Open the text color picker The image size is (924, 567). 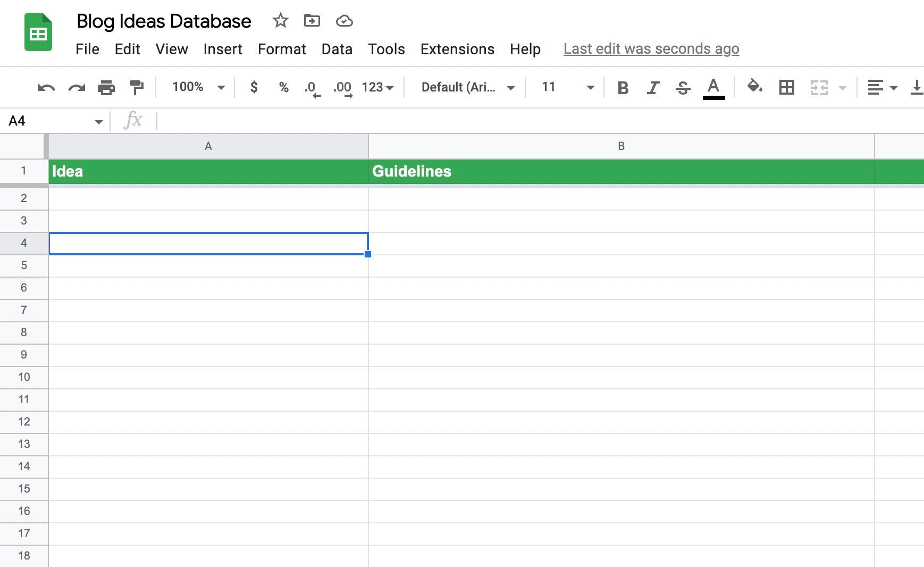click(713, 87)
